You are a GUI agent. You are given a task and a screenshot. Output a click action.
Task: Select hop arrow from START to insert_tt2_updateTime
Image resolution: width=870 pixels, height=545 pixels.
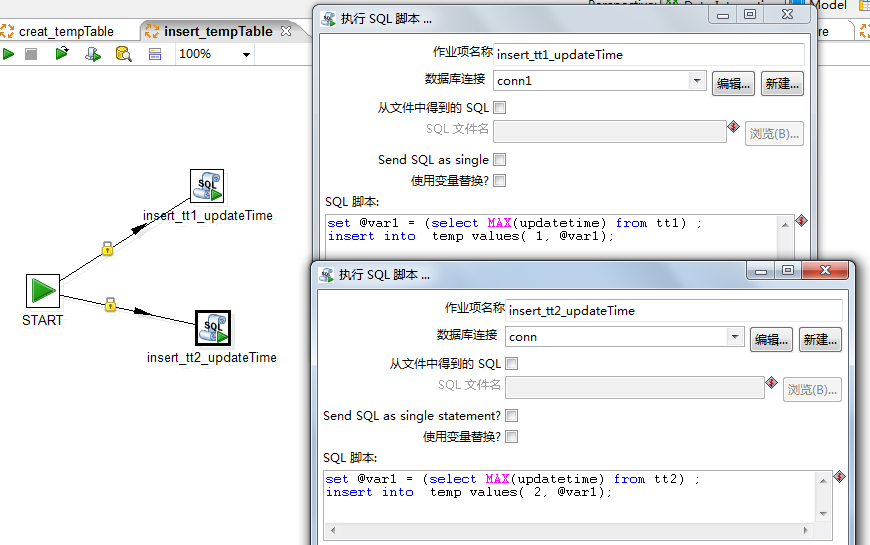[x=143, y=311]
